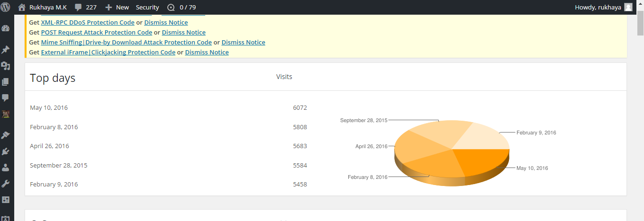Open Appearance paintbrush icon
The height and width of the screenshot is (221, 644).
(x=6, y=135)
